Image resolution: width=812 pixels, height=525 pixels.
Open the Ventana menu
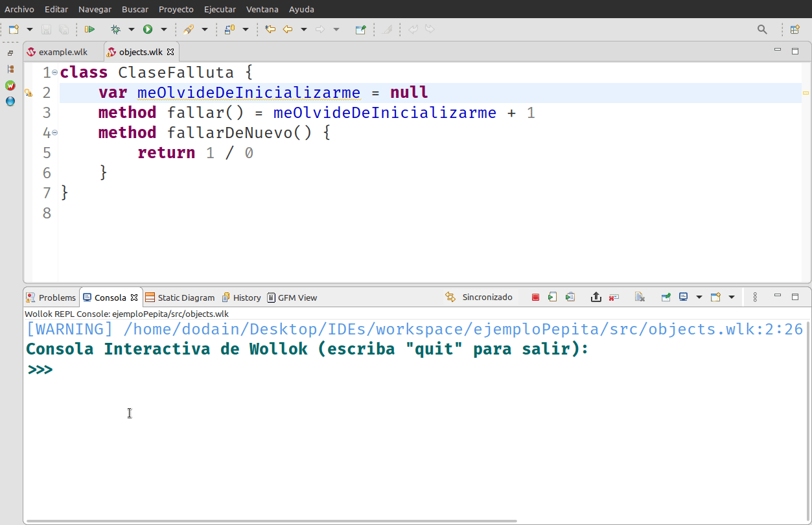(262, 9)
